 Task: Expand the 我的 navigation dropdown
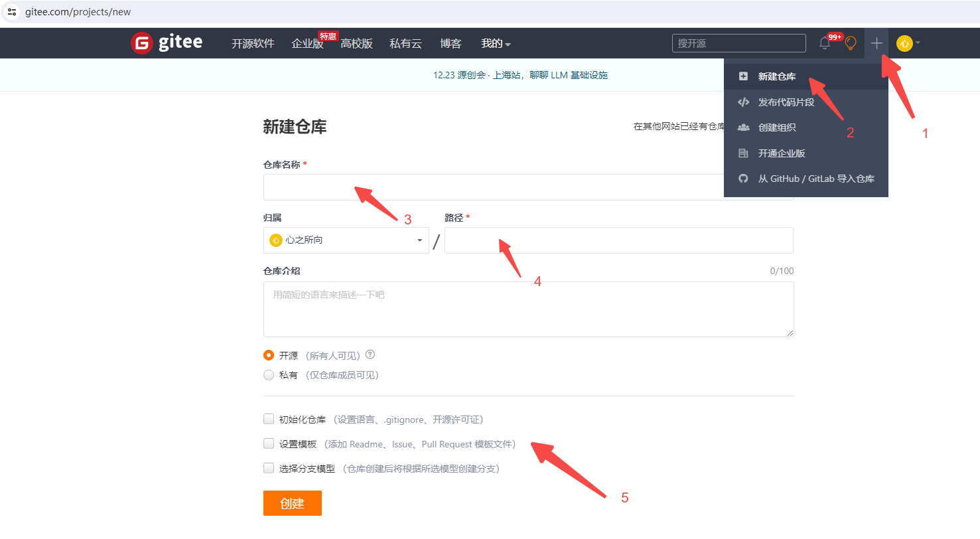496,44
